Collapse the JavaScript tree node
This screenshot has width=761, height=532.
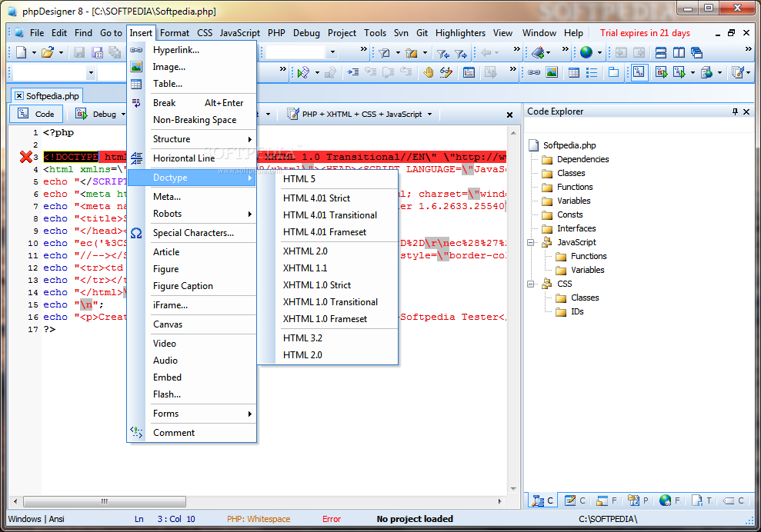point(530,242)
